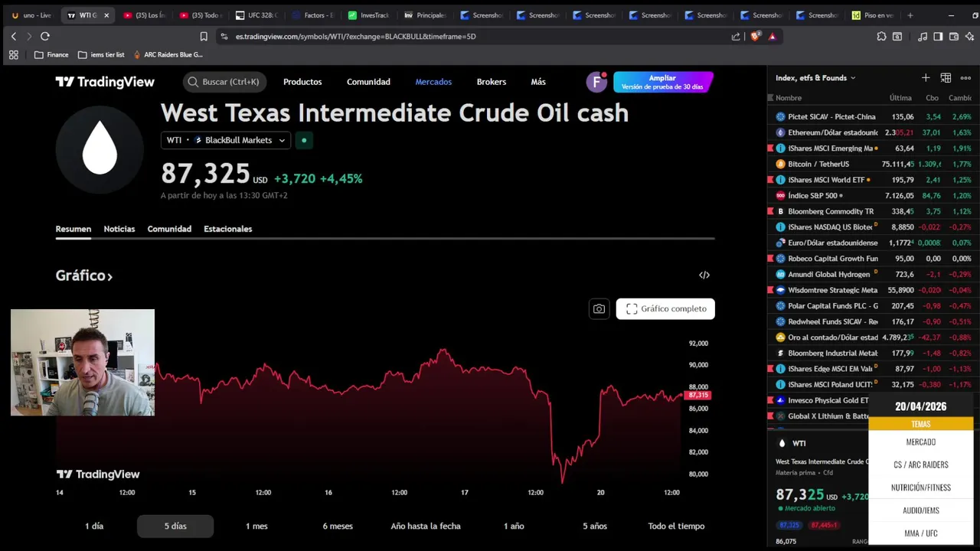This screenshot has width=980, height=551.
Task: Open the browser extensions puzzle icon
Action: tap(881, 36)
